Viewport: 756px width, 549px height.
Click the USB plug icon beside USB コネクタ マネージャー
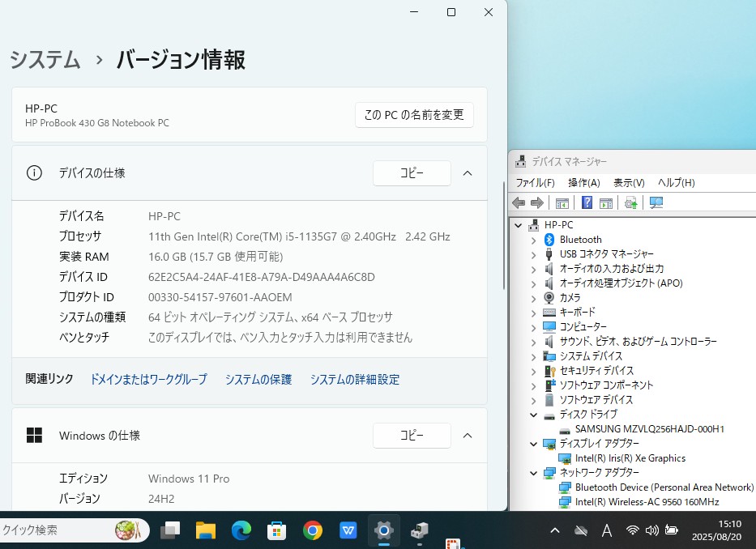pyautogui.click(x=549, y=254)
